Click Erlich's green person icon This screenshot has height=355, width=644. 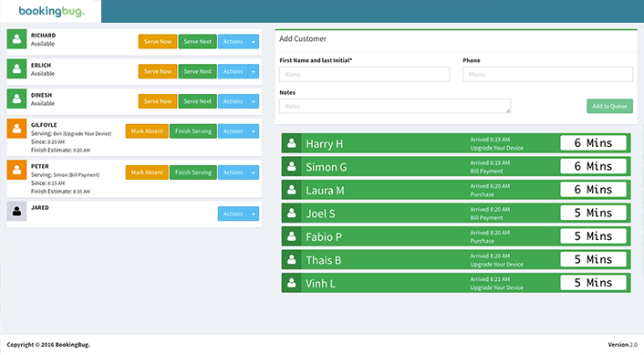coord(16,68)
